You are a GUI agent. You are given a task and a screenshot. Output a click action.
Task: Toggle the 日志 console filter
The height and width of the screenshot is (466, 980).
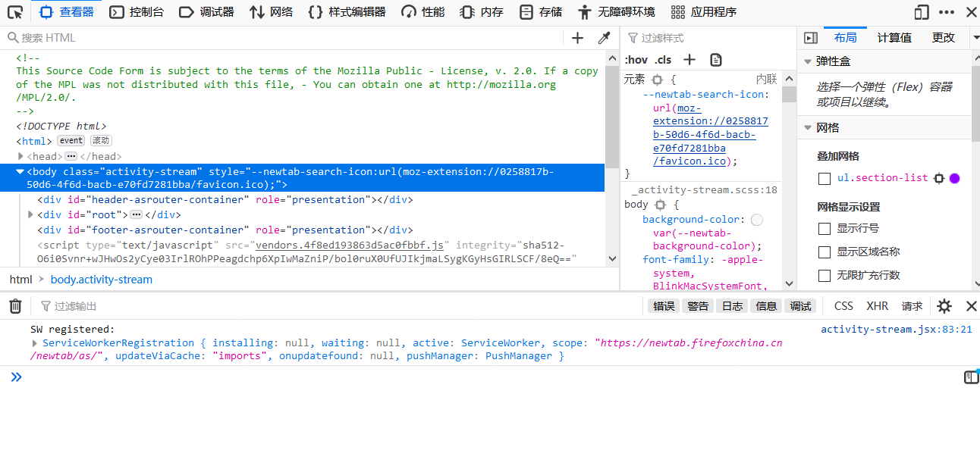point(732,306)
